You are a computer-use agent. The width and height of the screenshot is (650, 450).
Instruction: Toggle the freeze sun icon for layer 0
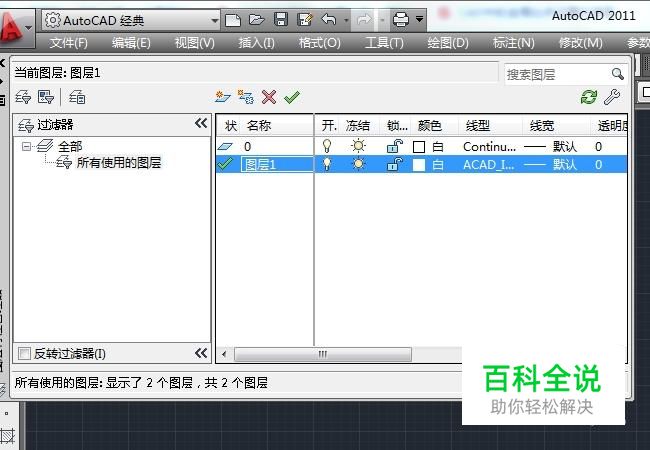[358, 146]
